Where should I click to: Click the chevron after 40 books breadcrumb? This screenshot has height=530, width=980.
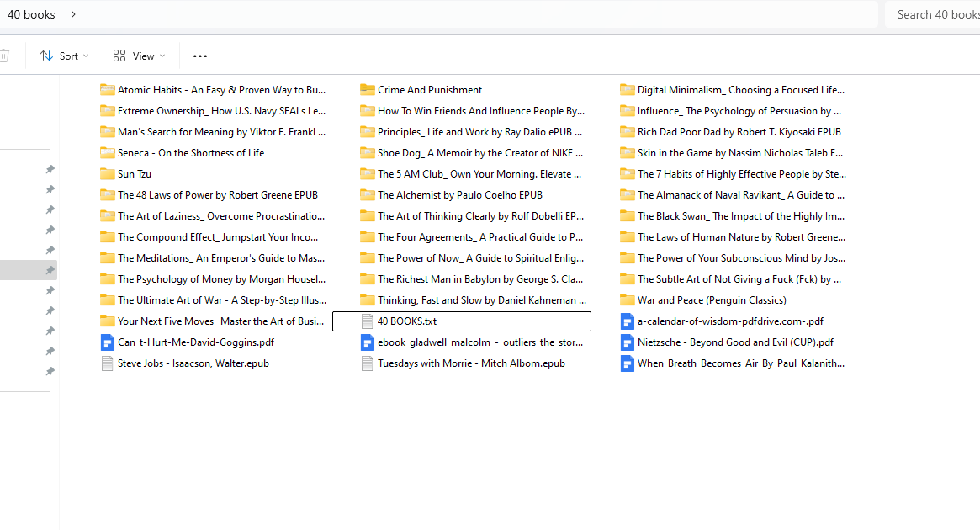(x=73, y=14)
